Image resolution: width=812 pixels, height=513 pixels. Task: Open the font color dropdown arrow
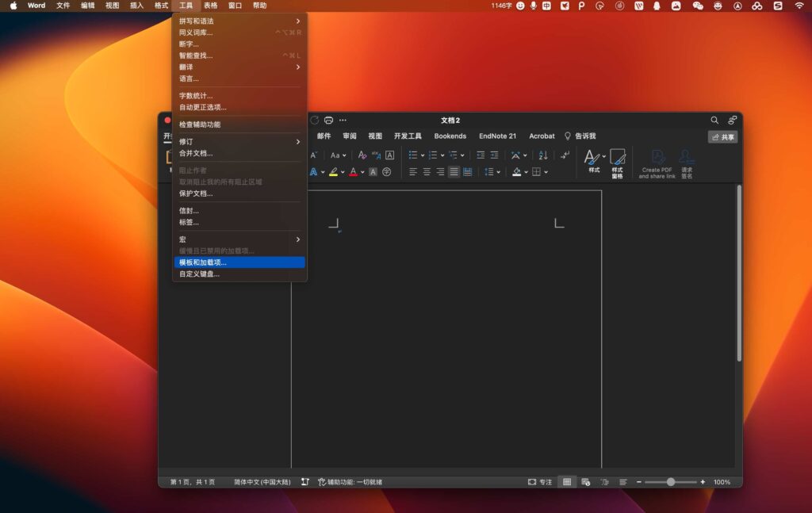(362, 171)
